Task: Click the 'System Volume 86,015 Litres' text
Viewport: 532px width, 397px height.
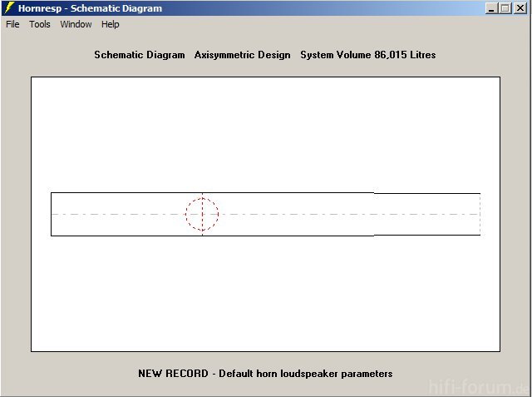Action: (x=368, y=55)
